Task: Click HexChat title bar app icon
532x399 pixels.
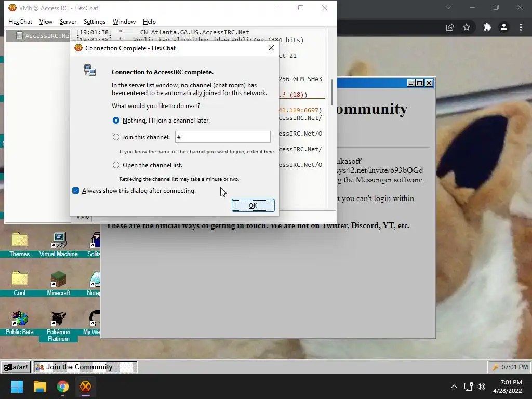Action: [x=12, y=8]
